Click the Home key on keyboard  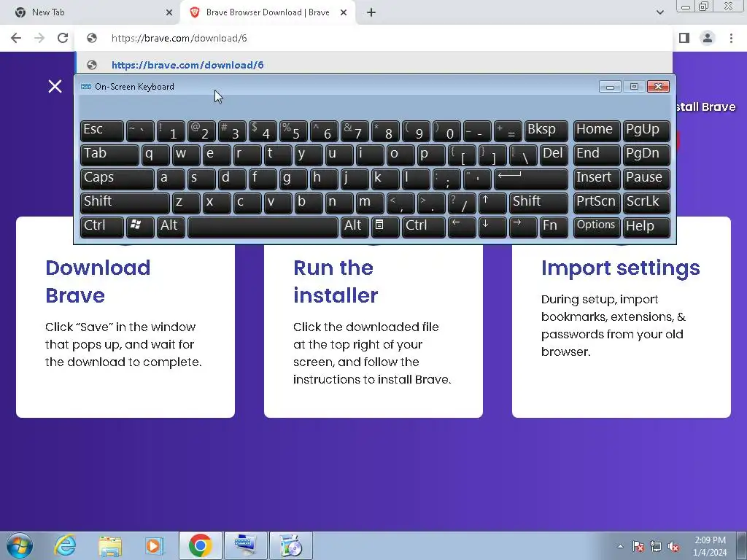click(596, 131)
